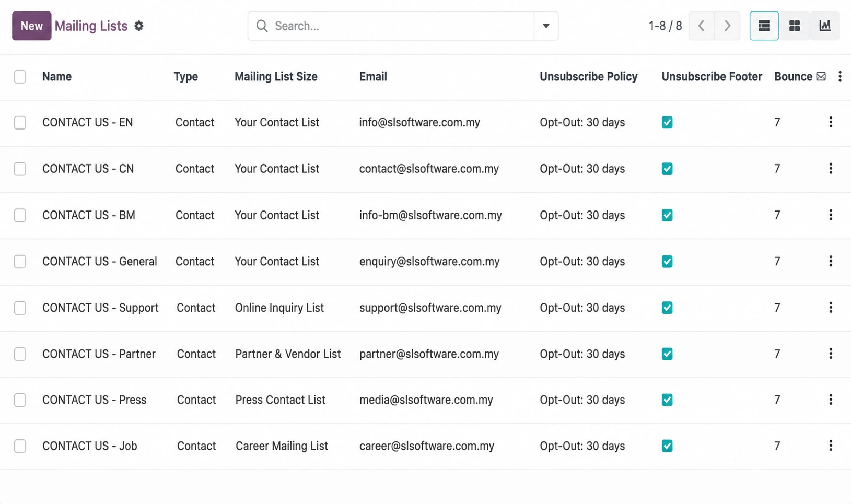
Task: Click the Mailing Lists breadcrumb title
Action: 91,26
